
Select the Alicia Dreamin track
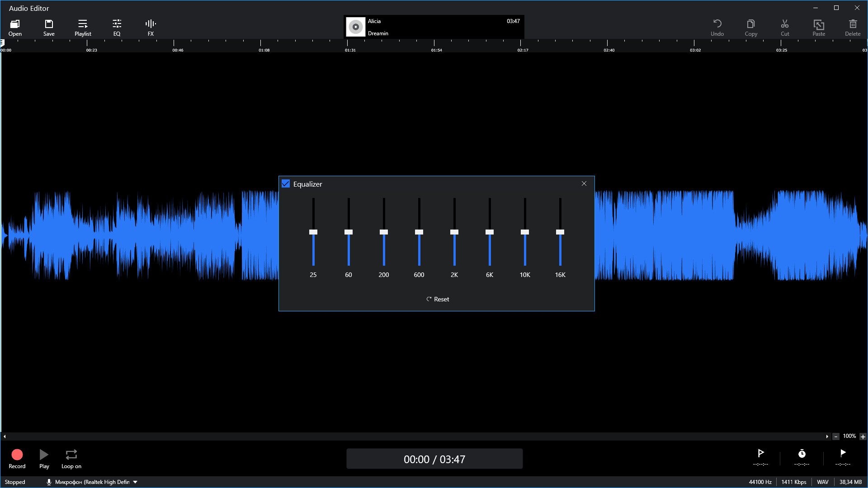[x=434, y=27]
